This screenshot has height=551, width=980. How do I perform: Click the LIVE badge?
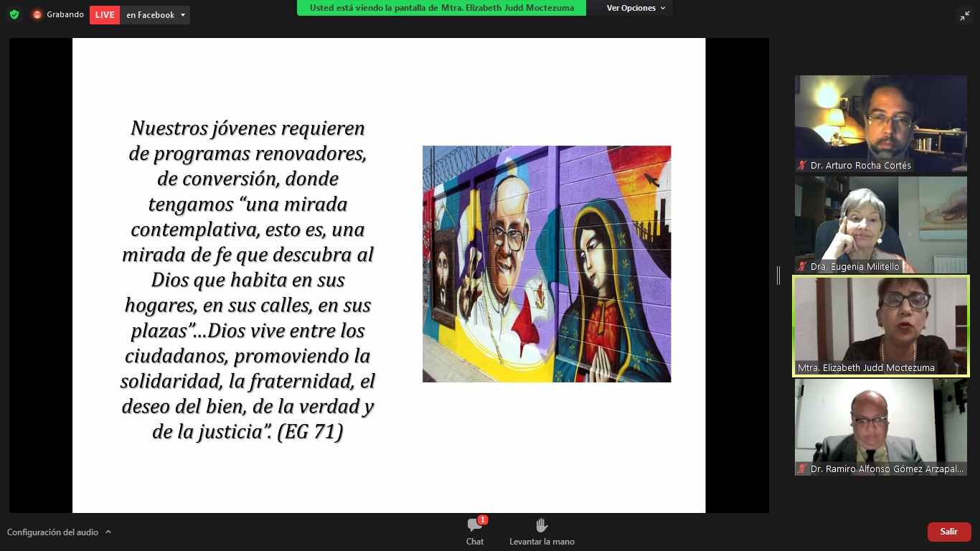point(105,15)
